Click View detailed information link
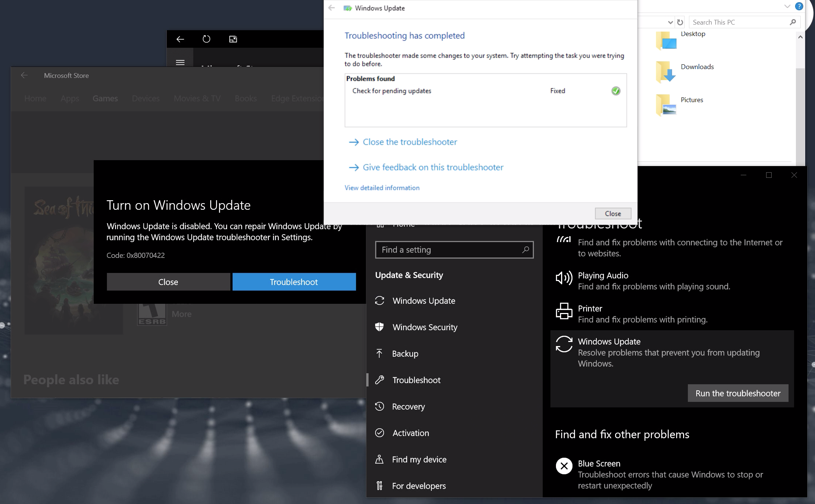Image resolution: width=815 pixels, height=504 pixels. tap(382, 188)
